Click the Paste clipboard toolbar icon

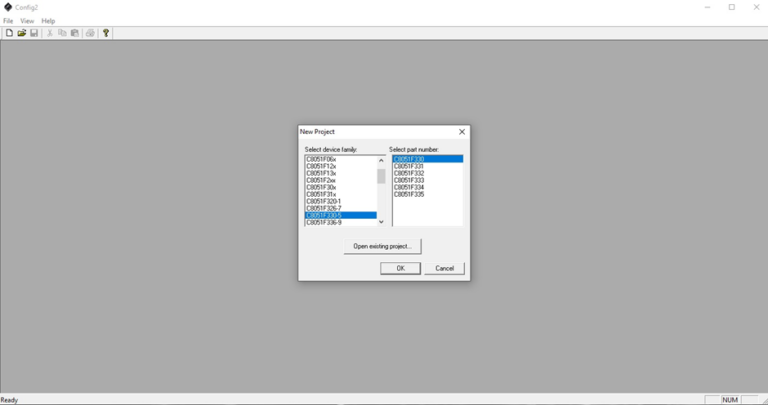(x=74, y=33)
